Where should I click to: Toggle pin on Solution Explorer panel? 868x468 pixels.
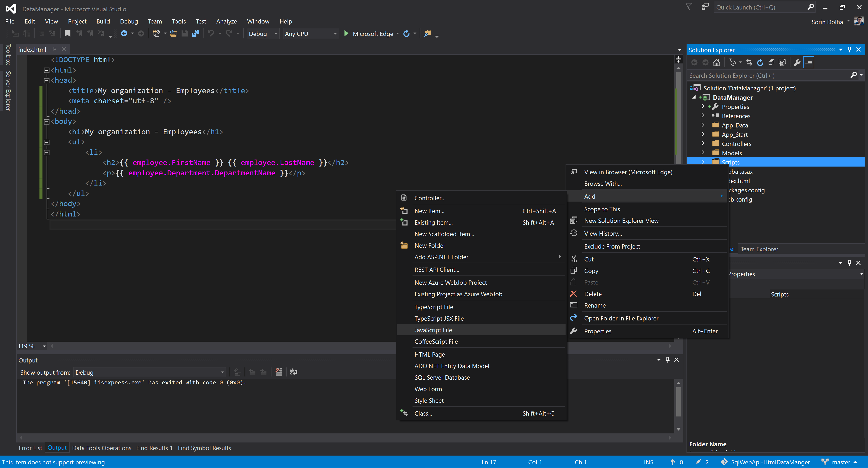[849, 49]
